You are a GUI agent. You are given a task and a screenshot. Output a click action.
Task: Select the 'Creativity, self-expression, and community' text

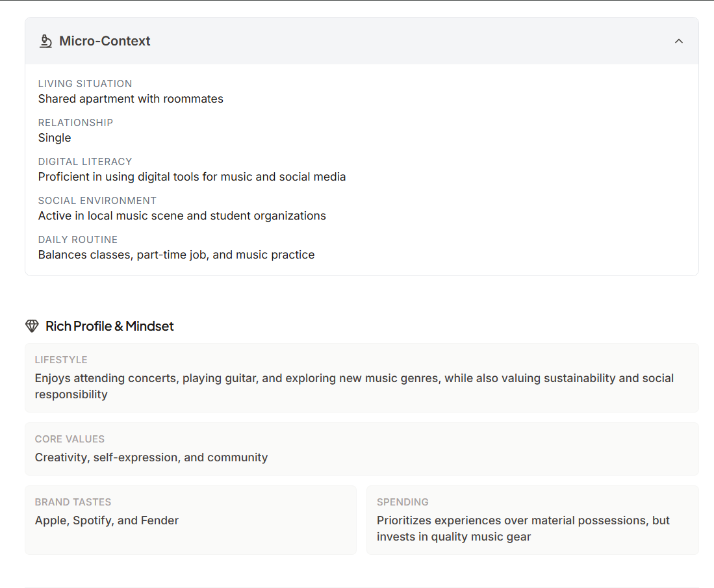pyautogui.click(x=151, y=457)
